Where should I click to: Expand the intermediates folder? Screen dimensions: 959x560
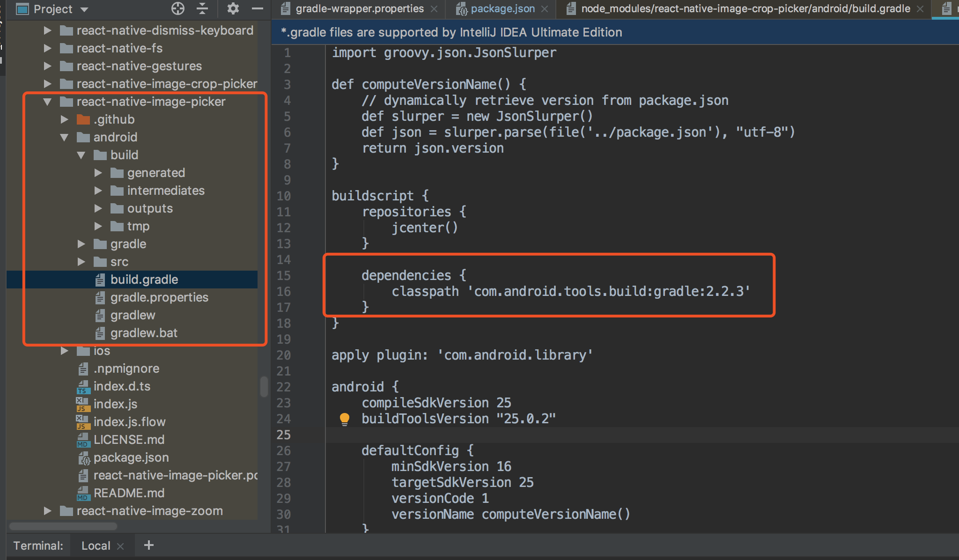pos(98,191)
